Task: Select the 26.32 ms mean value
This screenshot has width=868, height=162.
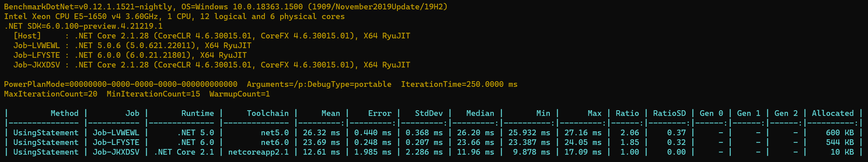Action: coord(321,133)
